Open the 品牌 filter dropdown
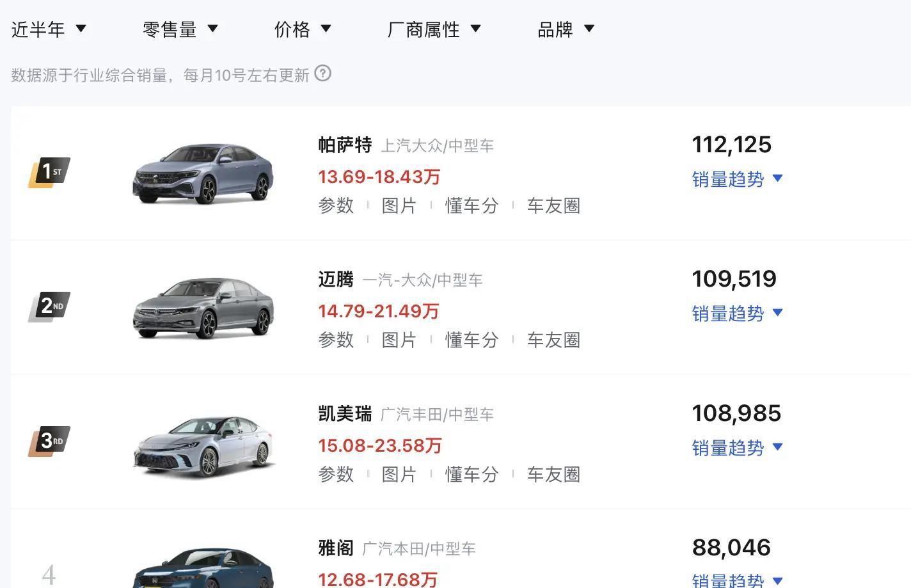Viewport: 911px width, 588px height. click(566, 29)
